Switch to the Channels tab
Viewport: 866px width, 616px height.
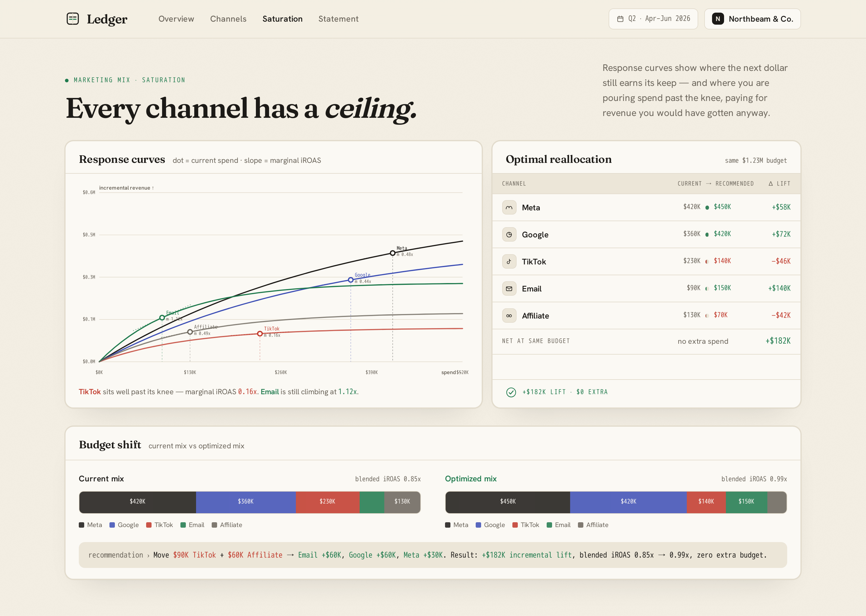tap(228, 19)
